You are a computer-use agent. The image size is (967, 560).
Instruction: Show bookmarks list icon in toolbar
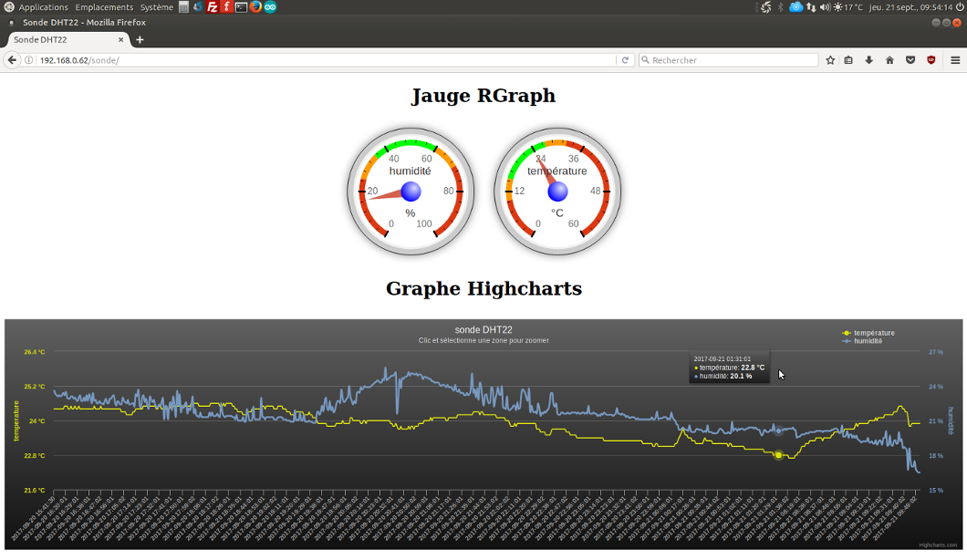pos(848,60)
